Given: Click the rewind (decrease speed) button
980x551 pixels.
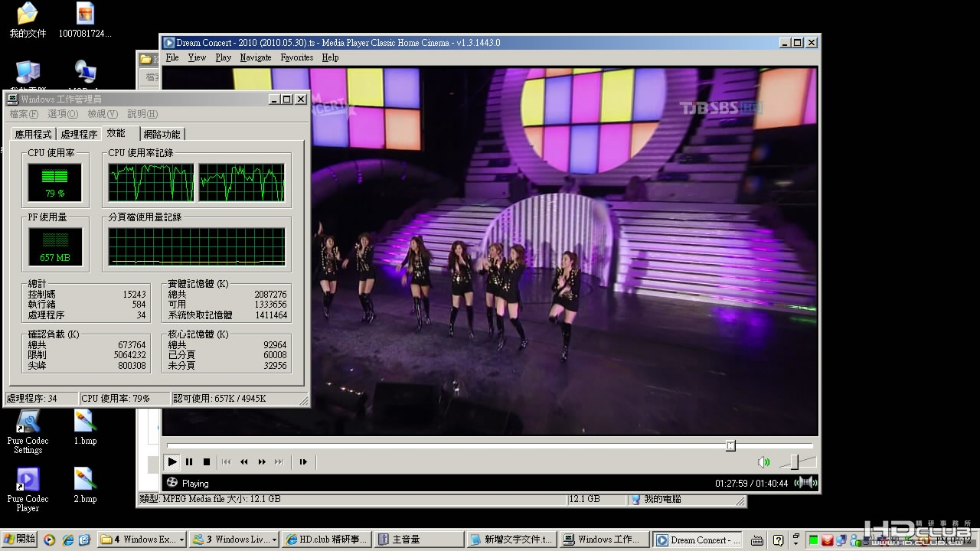Looking at the screenshot, I should click(x=244, y=461).
